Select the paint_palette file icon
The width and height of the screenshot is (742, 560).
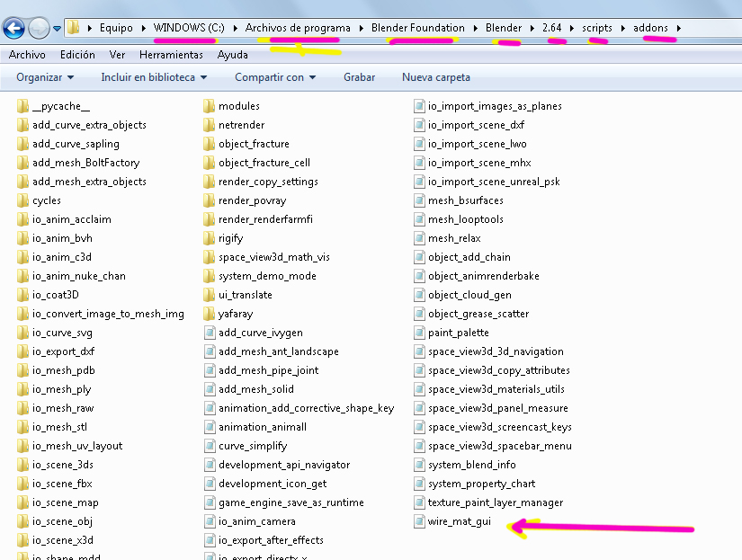(419, 333)
